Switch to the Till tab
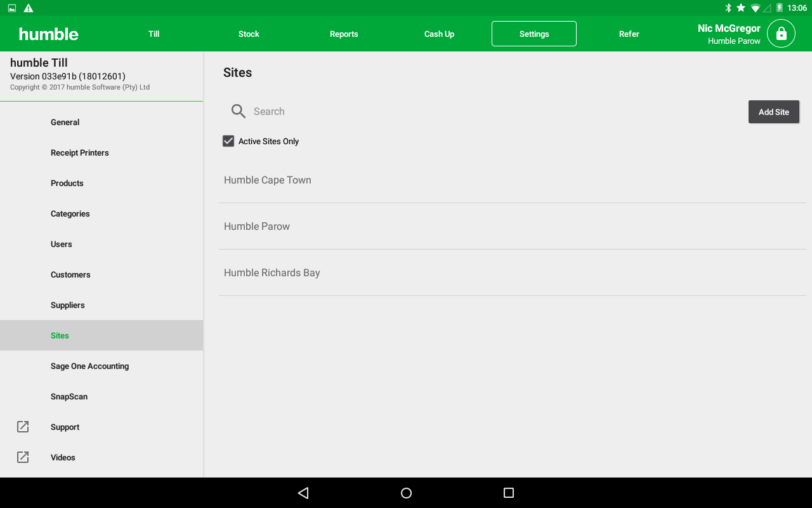Viewport: 812px width, 508px height. (x=154, y=34)
